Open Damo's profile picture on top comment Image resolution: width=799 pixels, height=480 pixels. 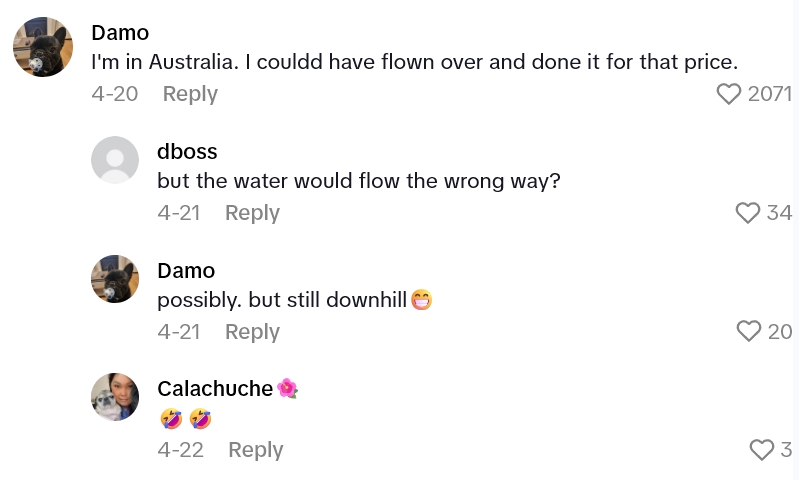pyautogui.click(x=43, y=47)
